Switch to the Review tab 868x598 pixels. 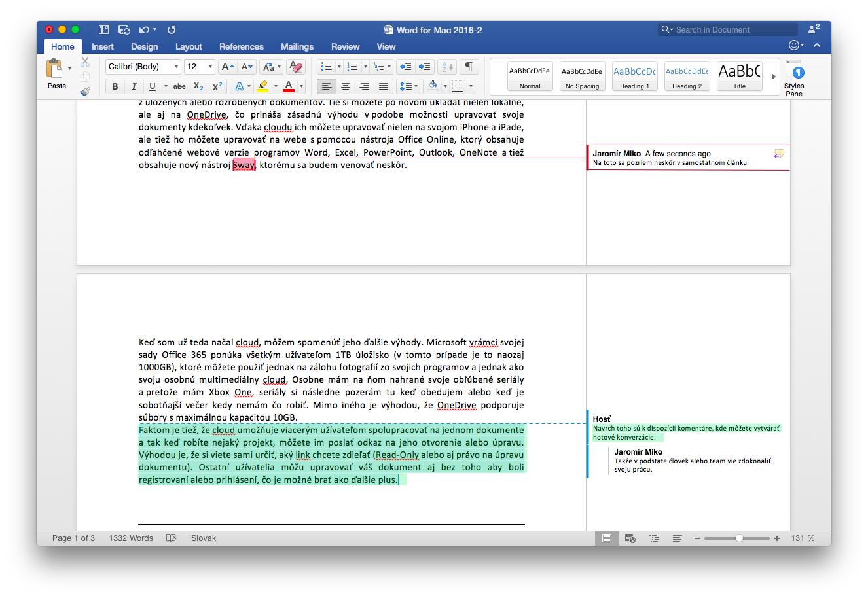pos(345,46)
